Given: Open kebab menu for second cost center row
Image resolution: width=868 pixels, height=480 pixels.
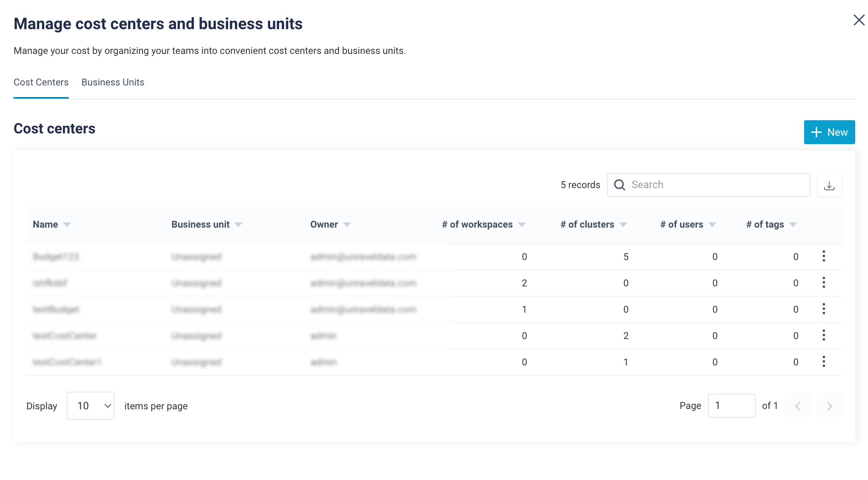Looking at the screenshot, I should click(824, 283).
